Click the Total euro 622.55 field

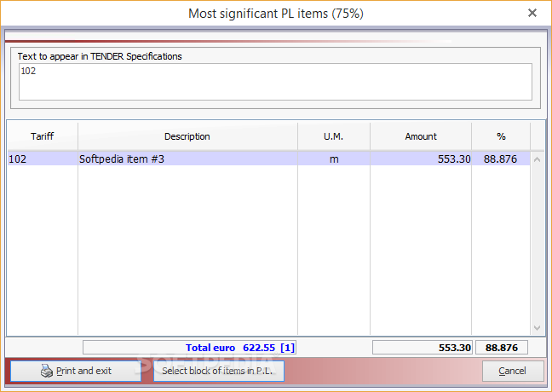(x=189, y=348)
